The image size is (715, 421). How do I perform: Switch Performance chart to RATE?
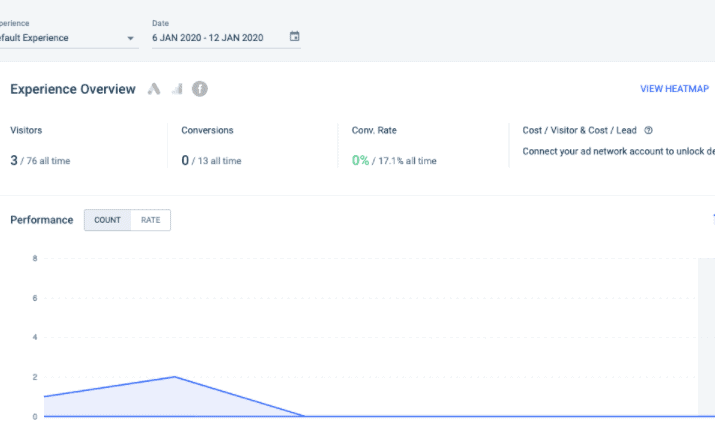click(x=150, y=220)
